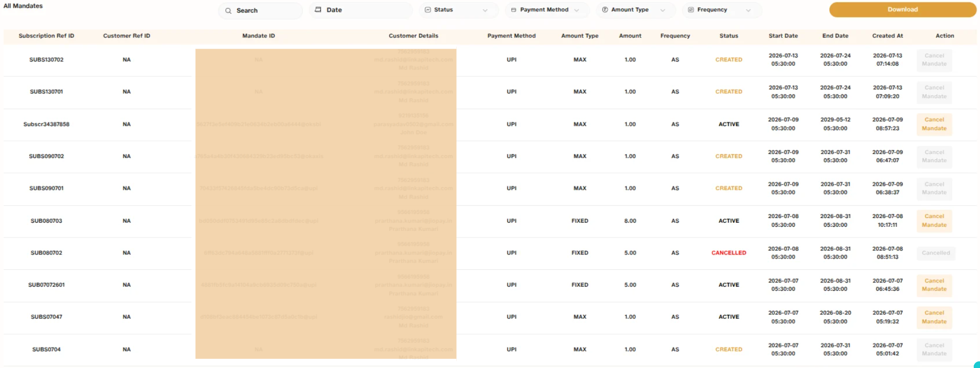Open the Date picker field
980x368 pixels.
click(x=360, y=10)
